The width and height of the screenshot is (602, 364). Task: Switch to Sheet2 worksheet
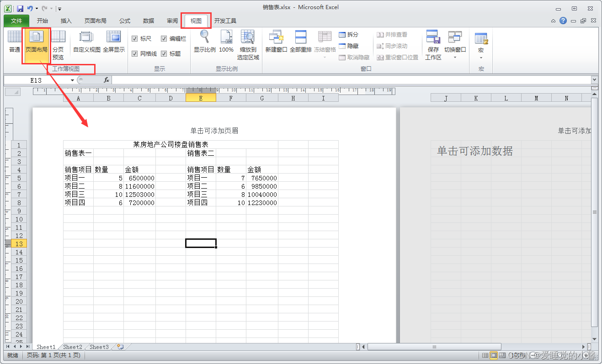click(73, 347)
